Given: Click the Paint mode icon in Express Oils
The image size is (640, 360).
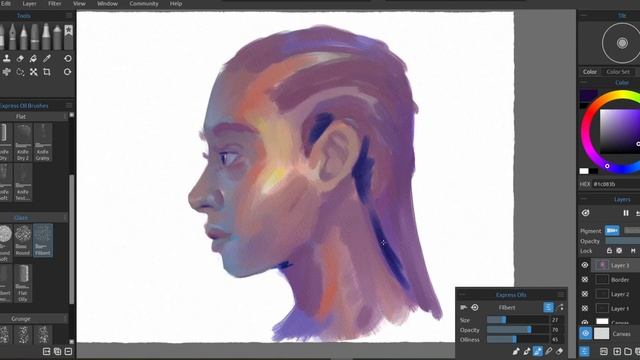Looking at the screenshot, I should 516,351.
